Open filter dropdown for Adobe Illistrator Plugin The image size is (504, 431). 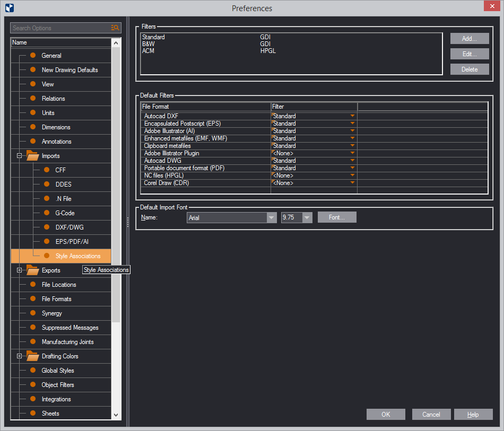tap(352, 153)
